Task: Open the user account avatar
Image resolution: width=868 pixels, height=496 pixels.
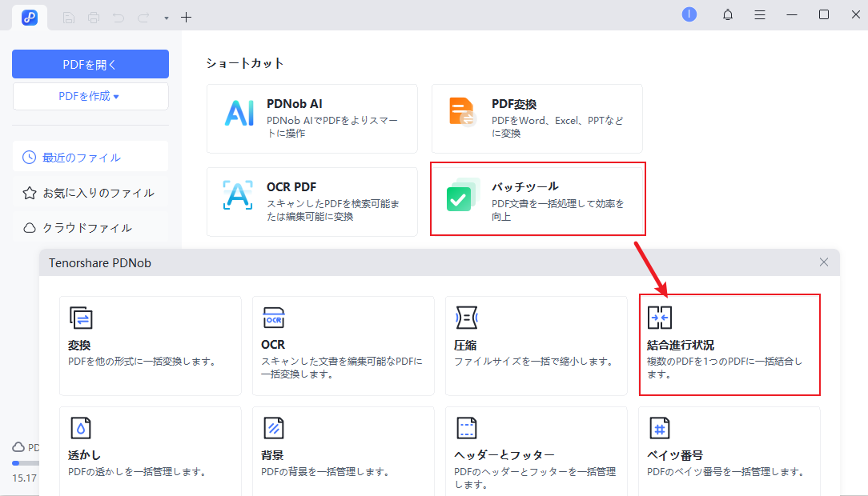Action: tap(689, 14)
